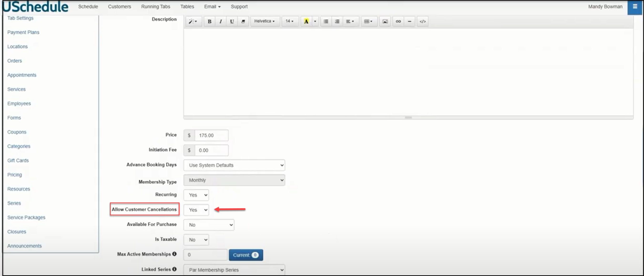Toggle bold formatting in description editor
Viewport: 644px width, 276px height.
[210, 21]
